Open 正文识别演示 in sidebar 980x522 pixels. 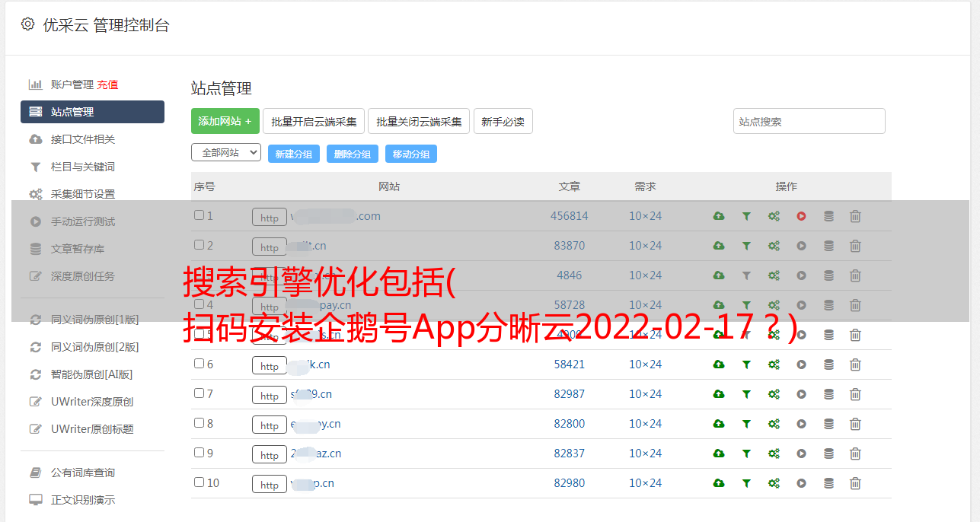pyautogui.click(x=83, y=500)
